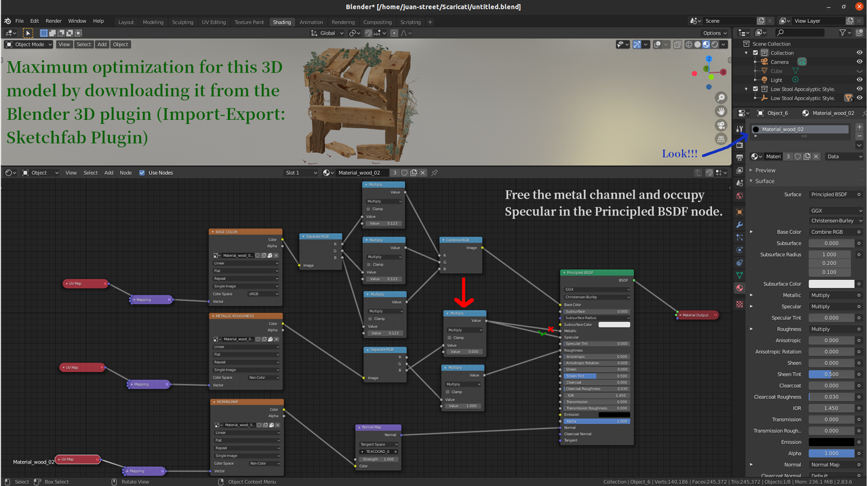Unlink material with X next to Data
Screen dimensions: 868x486
click(814, 157)
